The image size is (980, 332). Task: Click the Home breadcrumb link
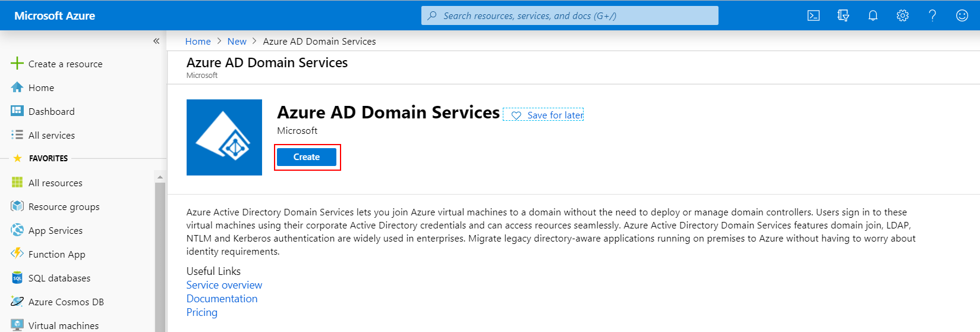[x=198, y=41]
